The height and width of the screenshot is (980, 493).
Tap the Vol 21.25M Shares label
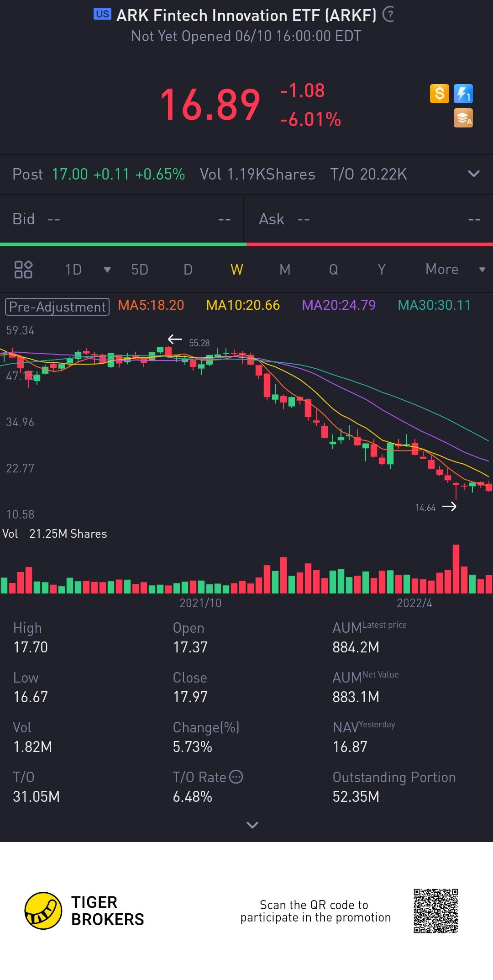tap(55, 534)
